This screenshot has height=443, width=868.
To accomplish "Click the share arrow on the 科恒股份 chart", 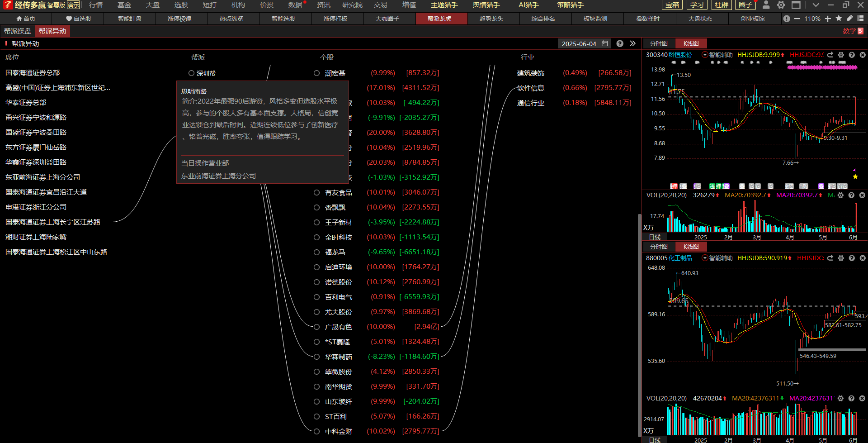I will (830, 55).
